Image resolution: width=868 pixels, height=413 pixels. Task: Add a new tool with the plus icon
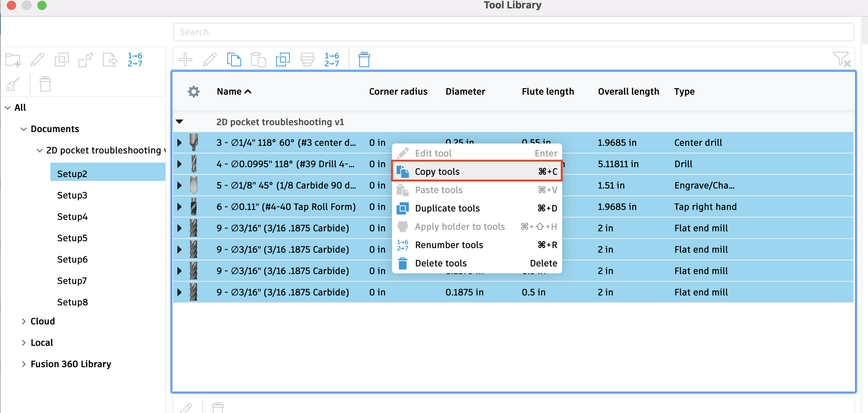coord(185,60)
